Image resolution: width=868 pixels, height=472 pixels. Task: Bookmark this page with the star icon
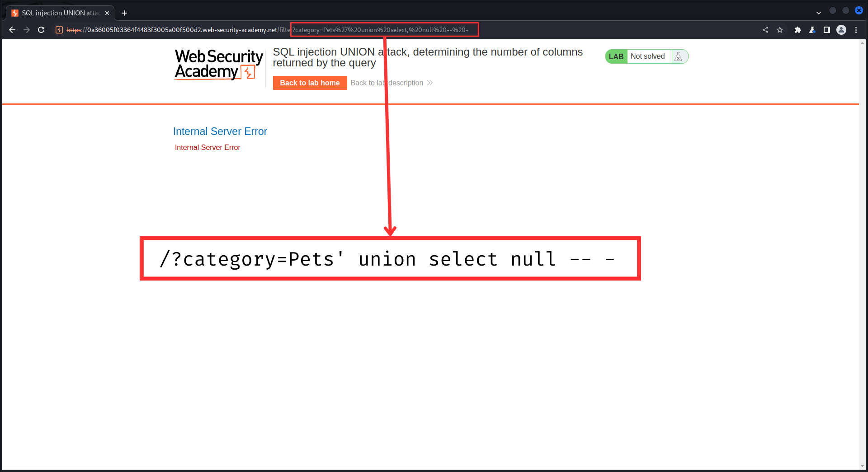780,30
